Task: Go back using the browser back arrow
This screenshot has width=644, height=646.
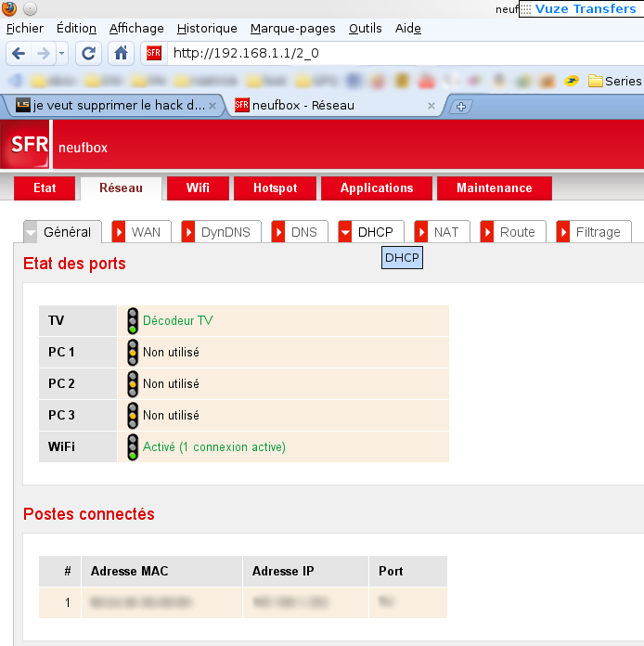Action: [19, 53]
